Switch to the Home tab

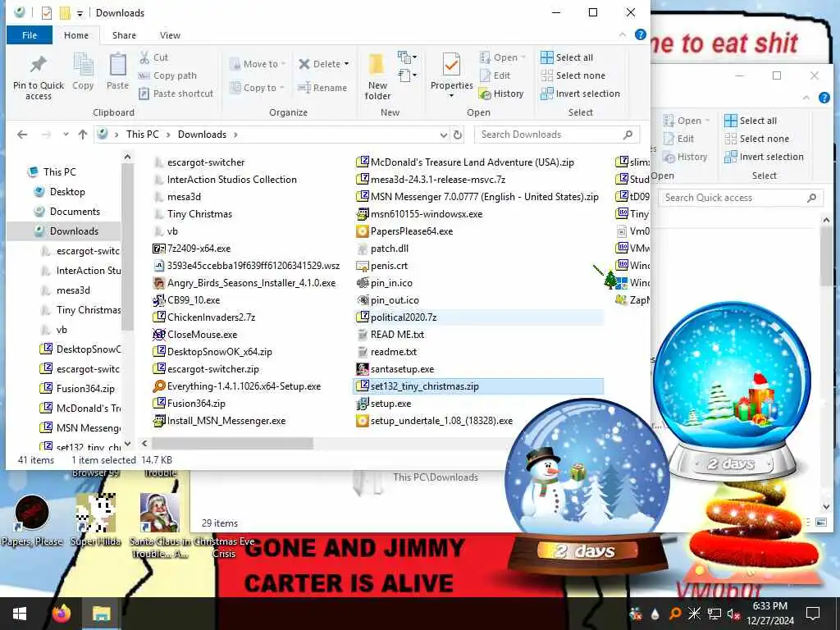[x=76, y=35]
